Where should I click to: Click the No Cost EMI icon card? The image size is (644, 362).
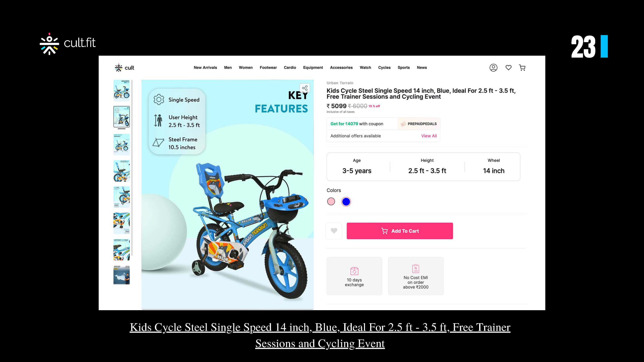click(x=416, y=276)
